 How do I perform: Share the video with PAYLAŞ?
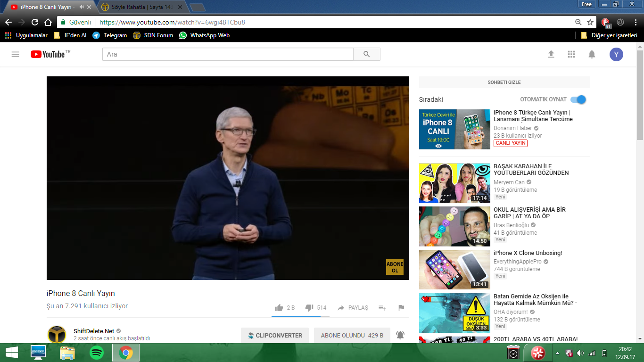353,308
